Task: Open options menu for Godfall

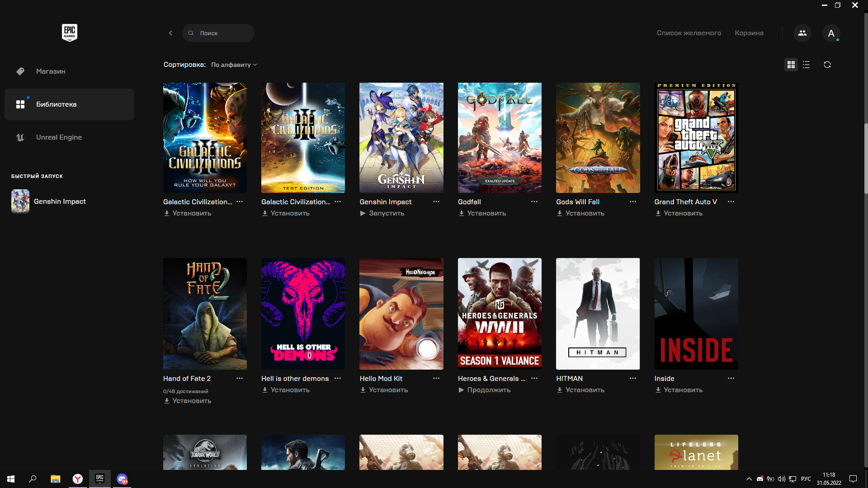Action: (534, 202)
